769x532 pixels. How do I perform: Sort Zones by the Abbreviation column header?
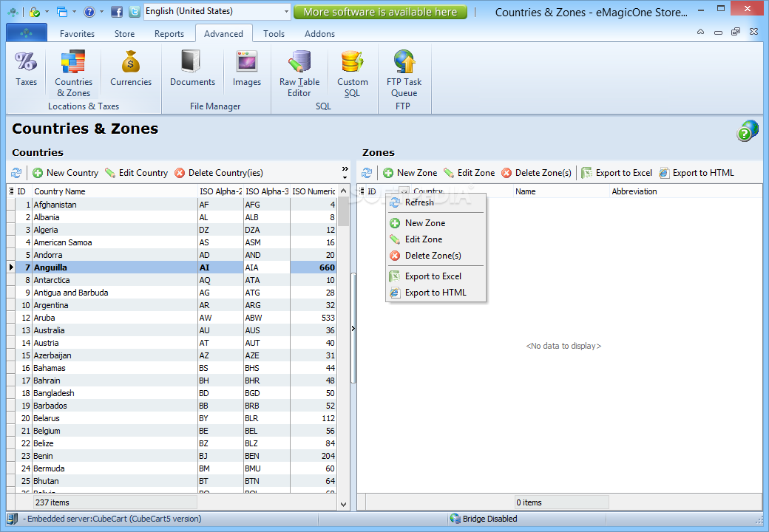685,191
